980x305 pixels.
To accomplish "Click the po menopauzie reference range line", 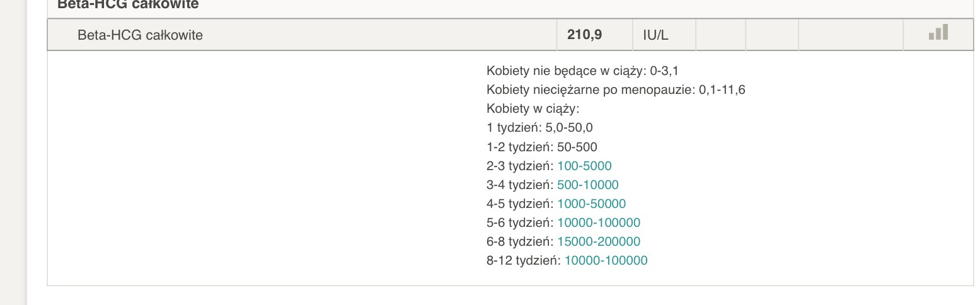I will point(616,89).
